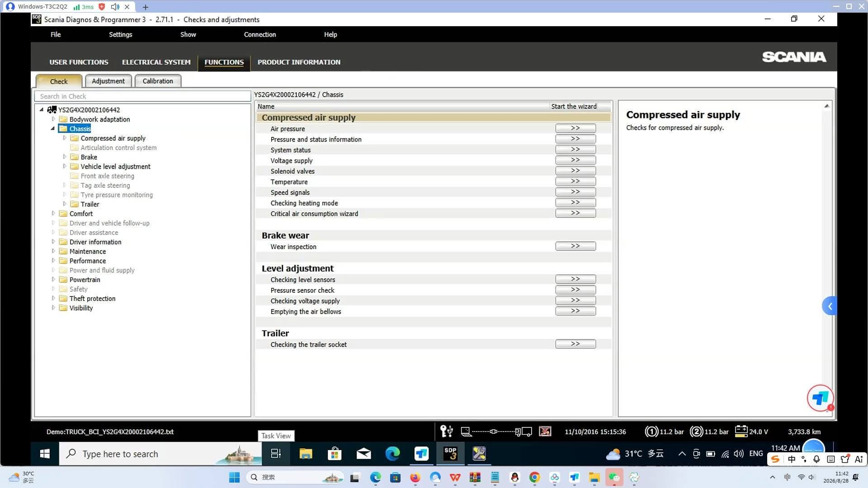Image resolution: width=868 pixels, height=488 pixels.
Task: Click the description panel scroll-up arrow
Action: pos(826,106)
